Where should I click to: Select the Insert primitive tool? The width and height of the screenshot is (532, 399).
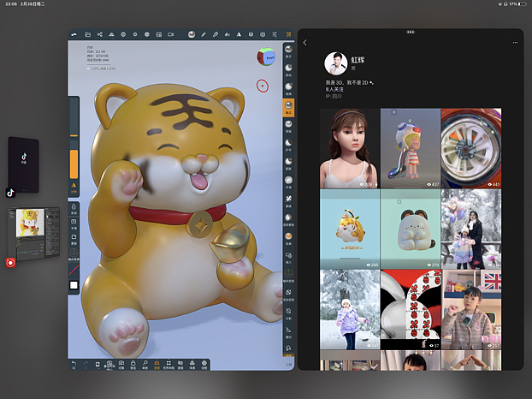pyautogui.click(x=288, y=257)
